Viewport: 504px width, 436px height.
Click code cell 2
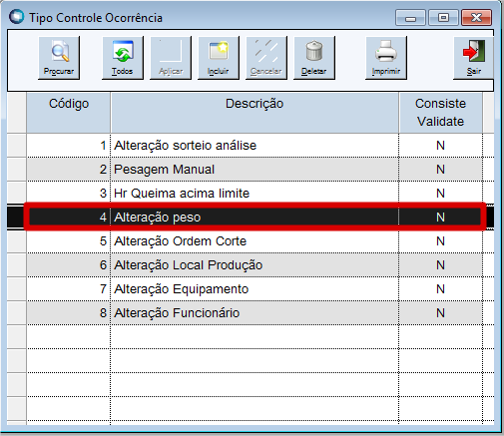69,170
